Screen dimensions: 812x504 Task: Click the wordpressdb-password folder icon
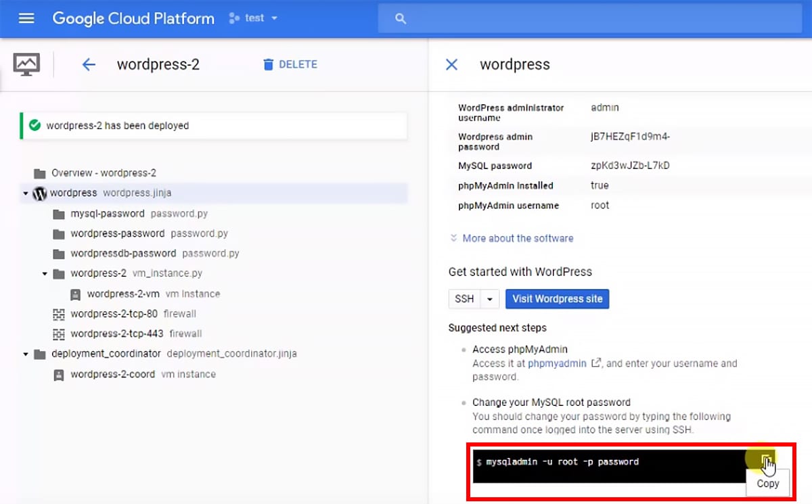(x=59, y=254)
